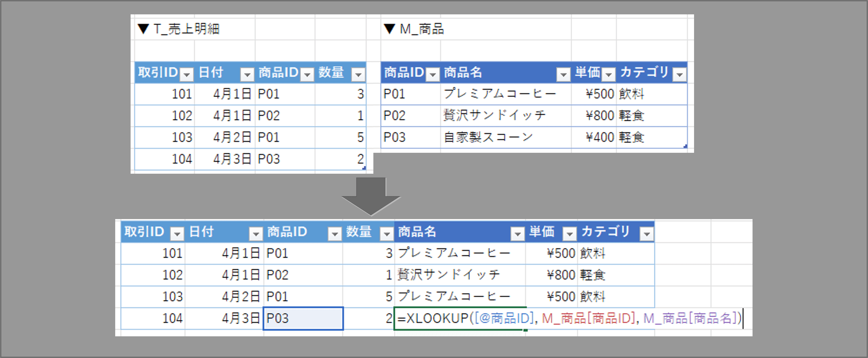Screen dimensions: 868x358
Task: Select ¥800 cell in bottom merged table
Action: [552, 275]
